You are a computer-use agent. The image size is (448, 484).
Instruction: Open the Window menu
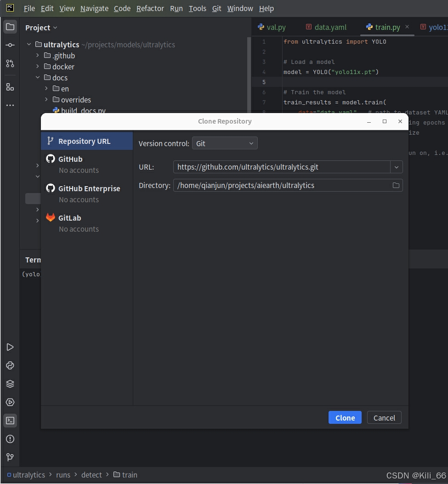click(240, 8)
